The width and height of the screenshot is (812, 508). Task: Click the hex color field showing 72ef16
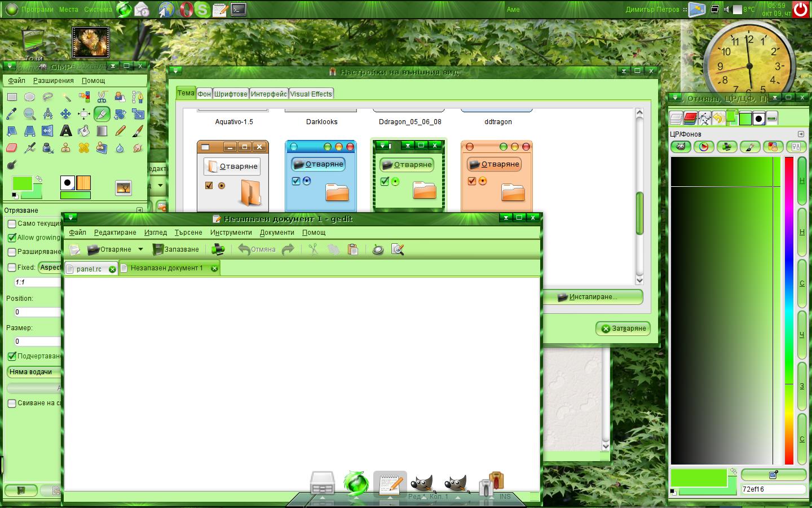tap(773, 489)
